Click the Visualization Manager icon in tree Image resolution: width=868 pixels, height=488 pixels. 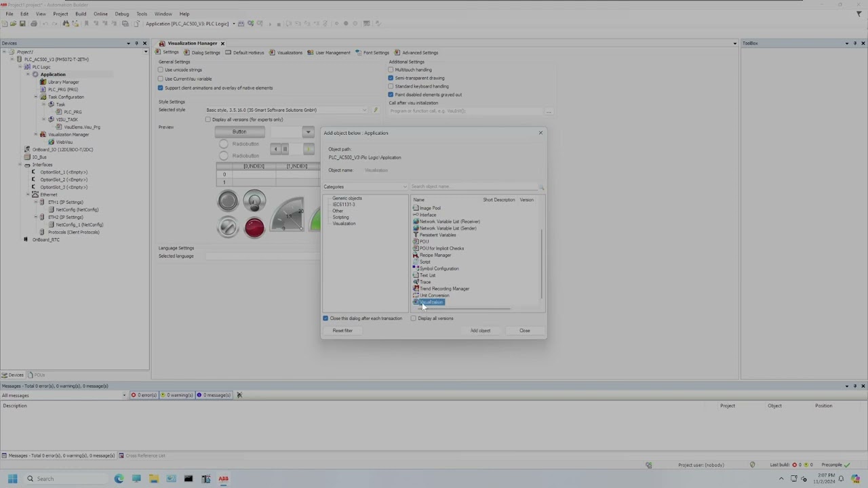pos(43,134)
